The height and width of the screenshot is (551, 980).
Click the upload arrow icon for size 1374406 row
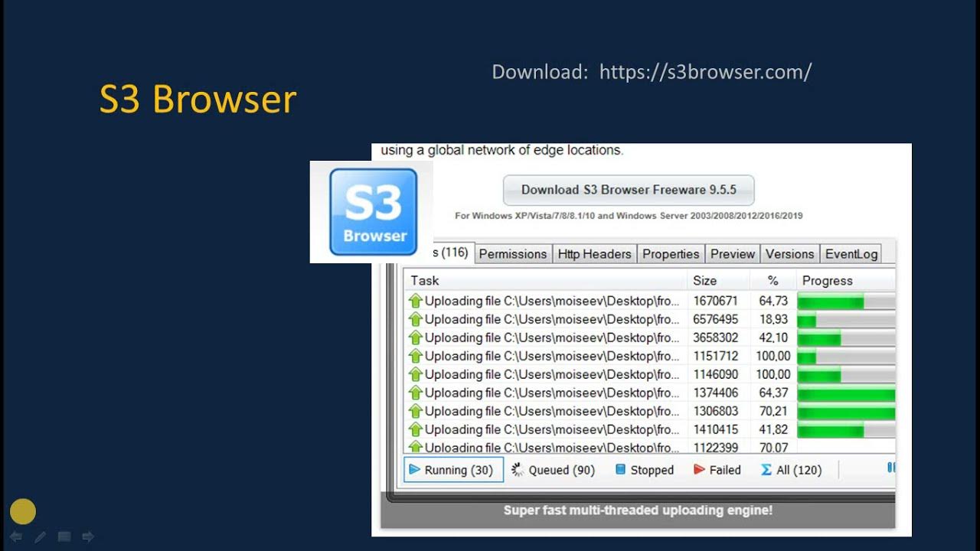point(416,393)
